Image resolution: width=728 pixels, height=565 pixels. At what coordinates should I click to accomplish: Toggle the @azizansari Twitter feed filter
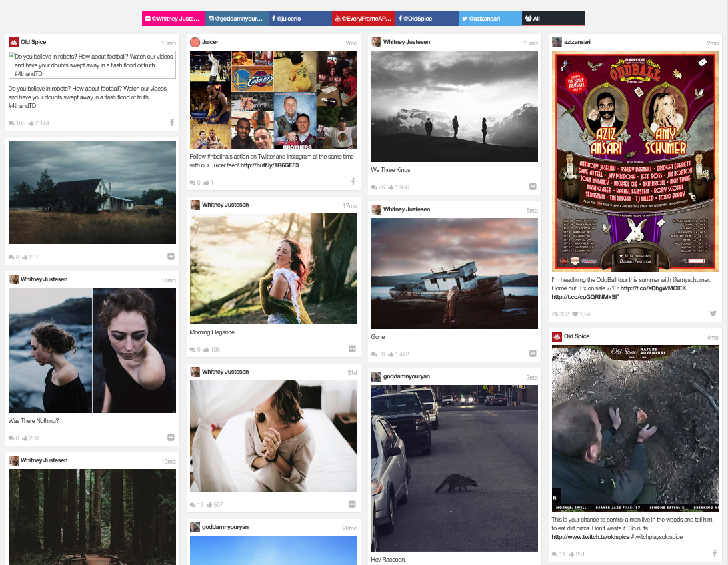coord(489,18)
